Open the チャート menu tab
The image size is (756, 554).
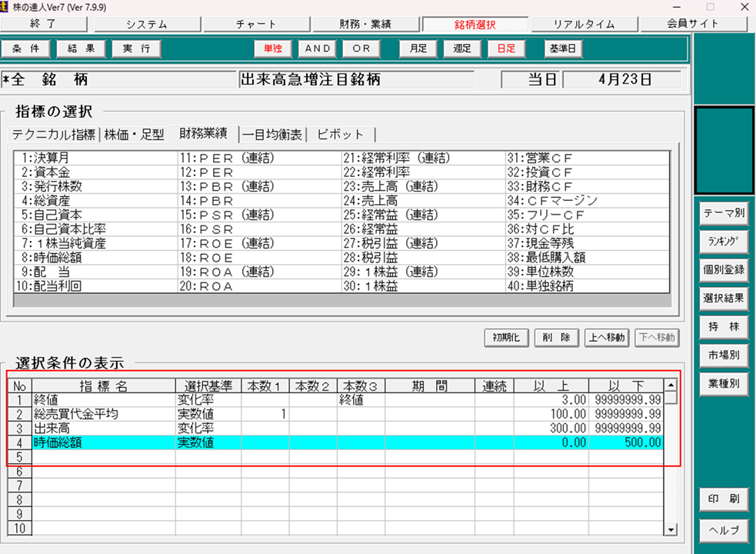pyautogui.click(x=256, y=24)
